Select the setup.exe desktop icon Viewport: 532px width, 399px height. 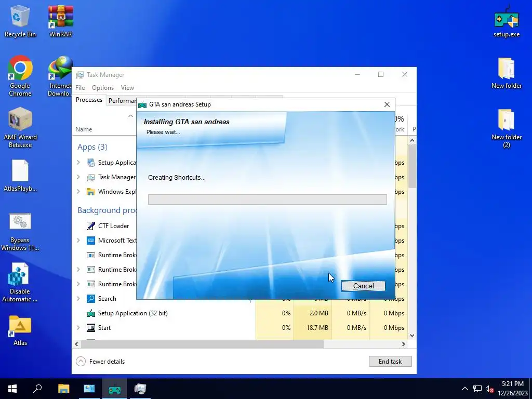click(506, 21)
